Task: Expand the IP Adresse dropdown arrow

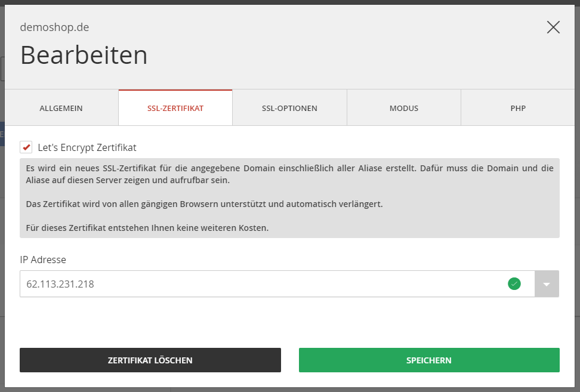Action: (547, 284)
